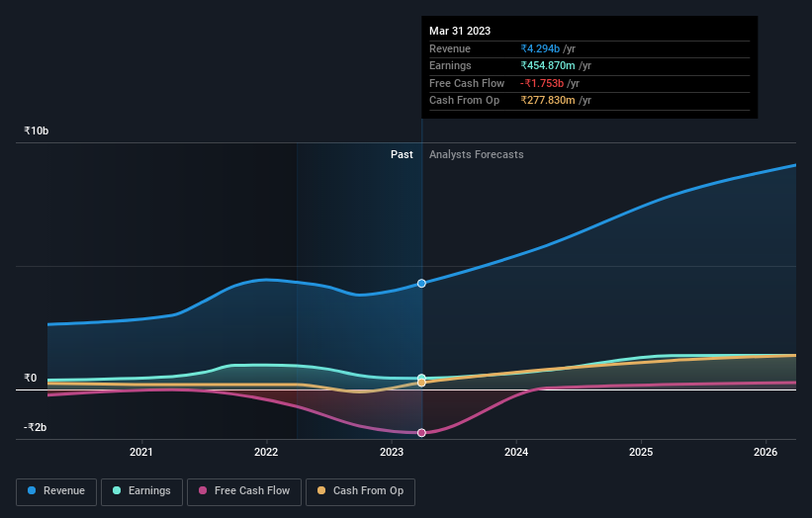Image resolution: width=812 pixels, height=518 pixels.
Task: Click the Earnings row label in tooltip
Action: coord(450,65)
